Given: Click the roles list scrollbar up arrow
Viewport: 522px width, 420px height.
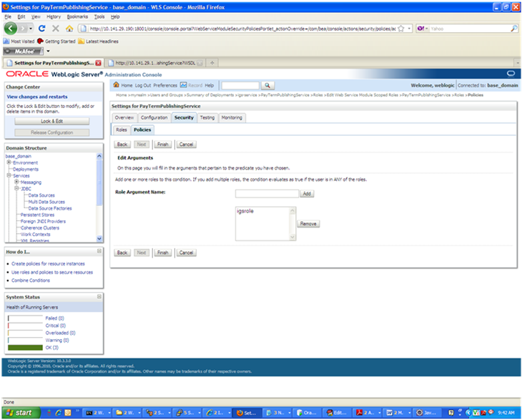Looking at the screenshot, I should [292, 210].
